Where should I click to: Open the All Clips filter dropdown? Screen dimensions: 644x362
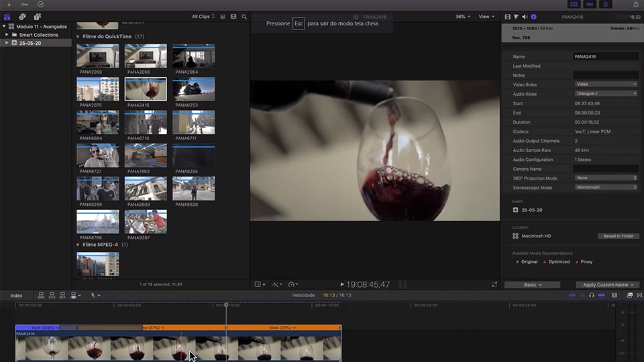pos(203,17)
